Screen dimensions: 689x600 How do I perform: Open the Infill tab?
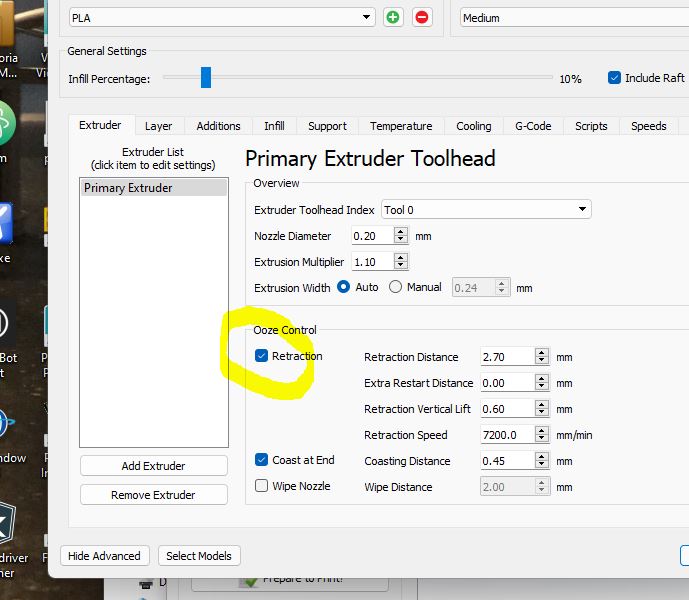coord(274,126)
